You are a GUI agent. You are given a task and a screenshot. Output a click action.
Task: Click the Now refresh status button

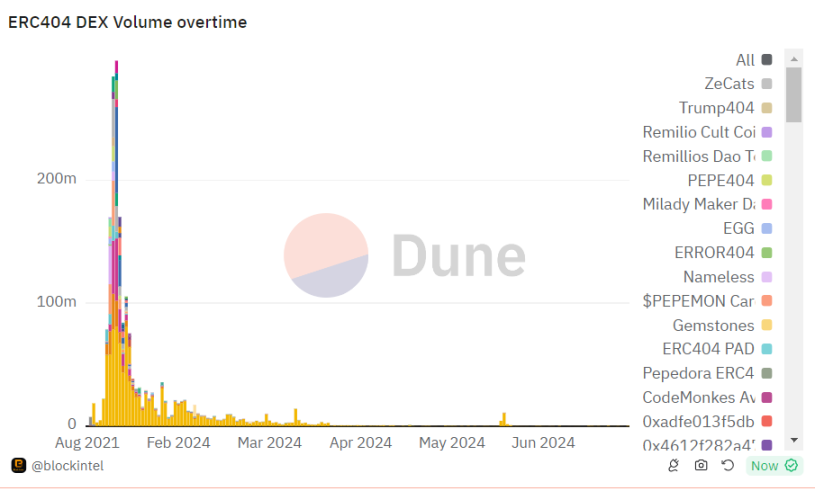pos(764,465)
